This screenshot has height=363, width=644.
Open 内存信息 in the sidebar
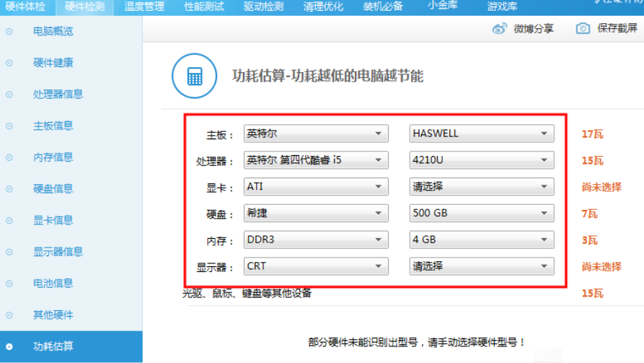[53, 157]
